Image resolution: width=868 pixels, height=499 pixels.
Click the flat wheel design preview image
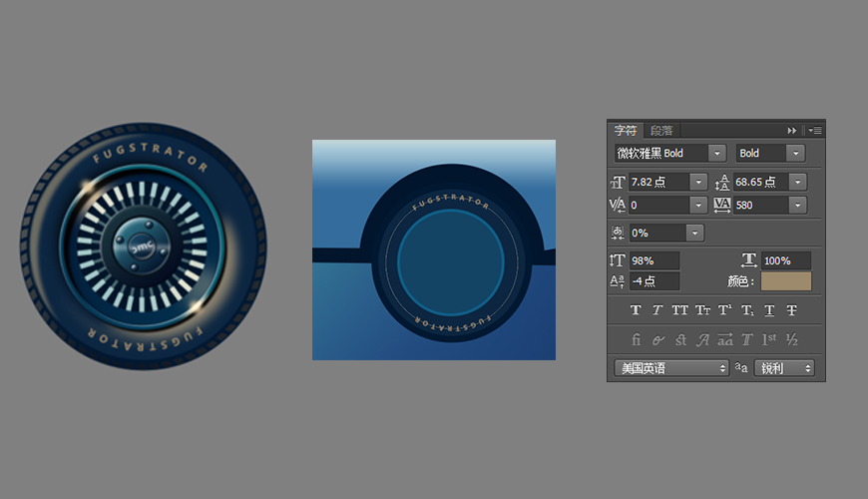click(x=434, y=249)
